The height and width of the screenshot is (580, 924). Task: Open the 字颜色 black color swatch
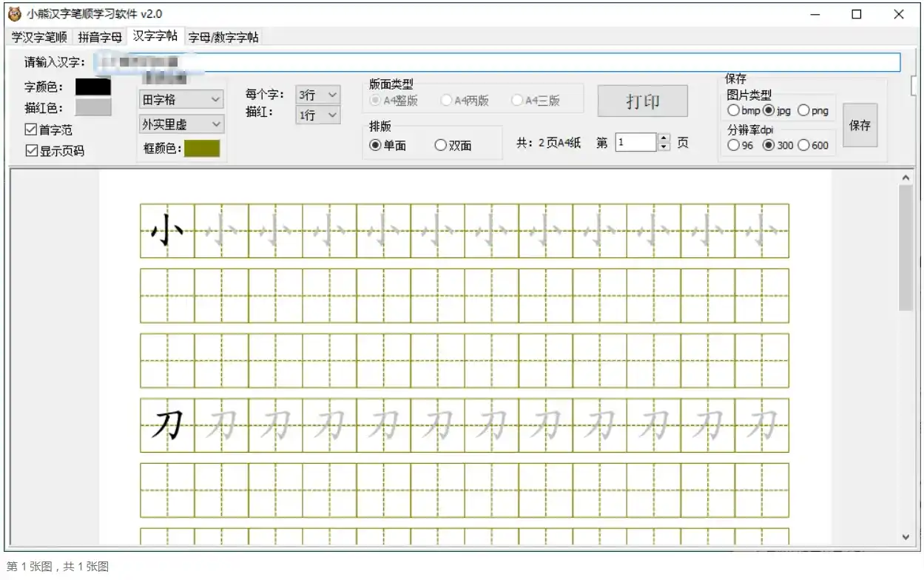[92, 87]
